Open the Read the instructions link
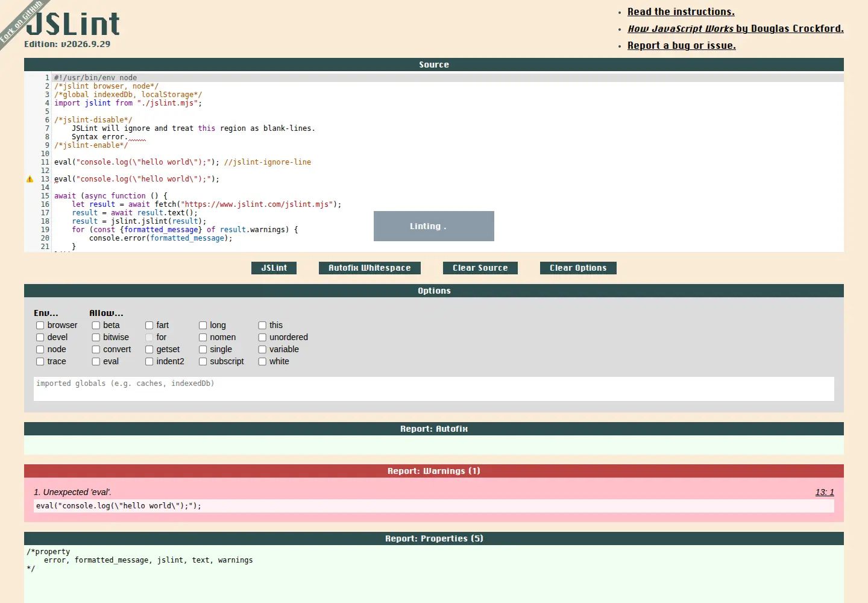The image size is (868, 603). (681, 11)
